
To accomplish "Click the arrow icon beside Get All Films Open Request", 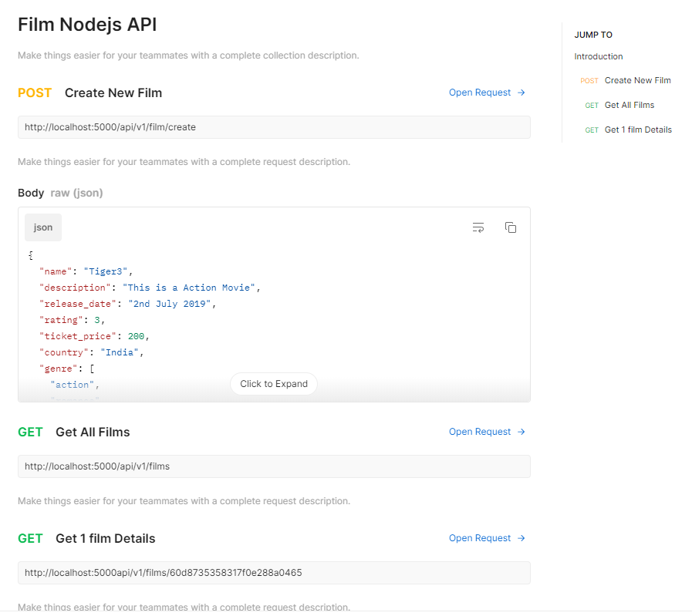I will 521,432.
